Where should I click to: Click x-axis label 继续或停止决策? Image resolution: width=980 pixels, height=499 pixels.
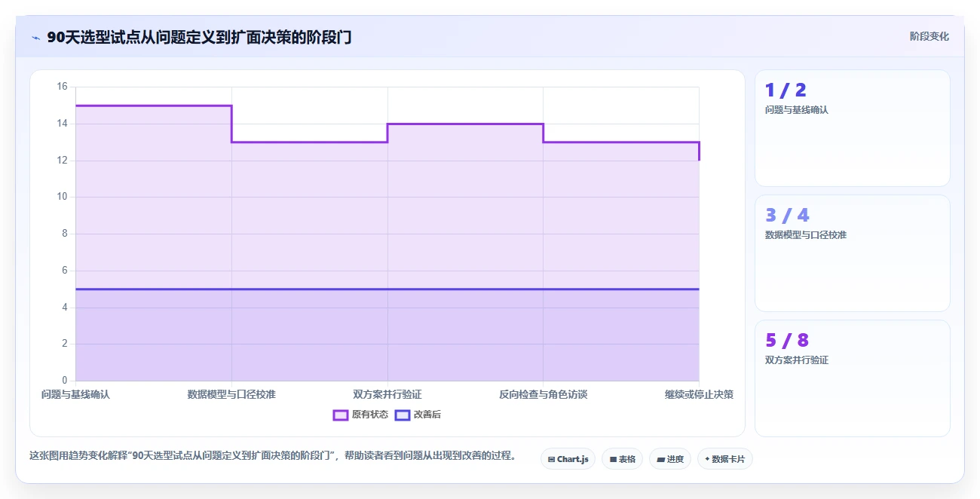point(699,394)
